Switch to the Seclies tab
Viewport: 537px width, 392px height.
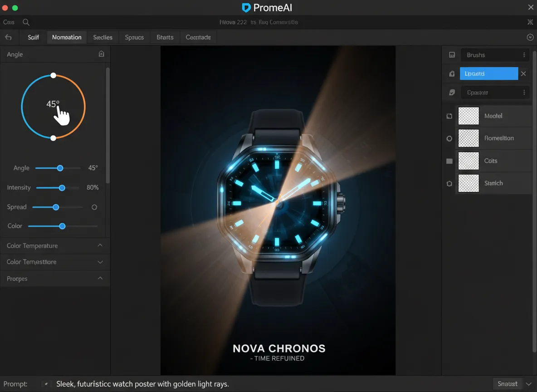pyautogui.click(x=103, y=37)
